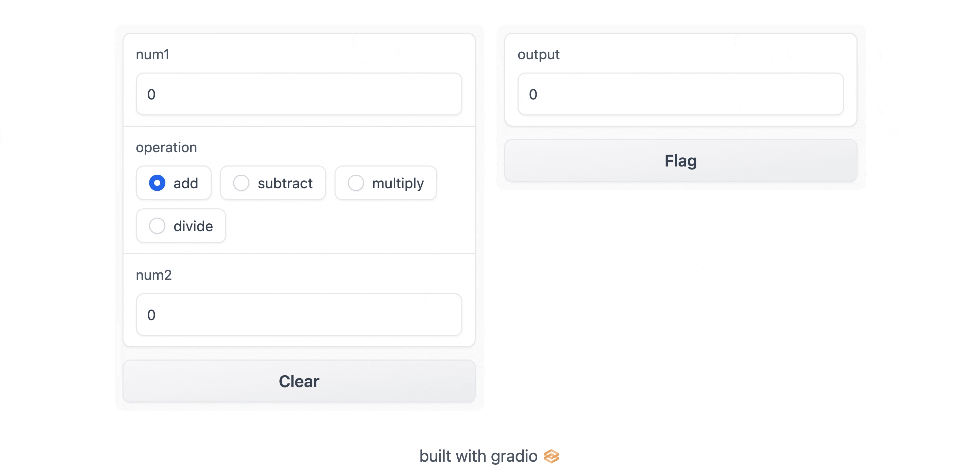The width and height of the screenshot is (980, 476).
Task: Select the multiply radio button circle
Action: pyautogui.click(x=356, y=183)
